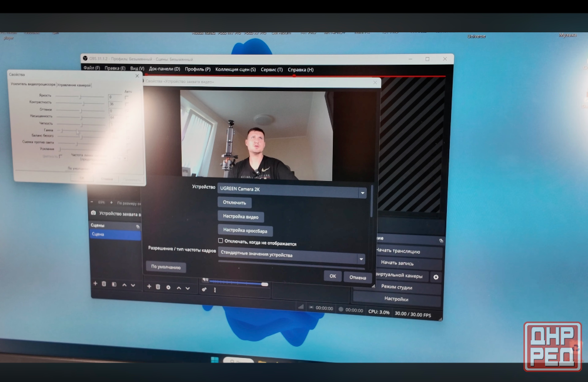Click Яркость value input field
588x382 pixels.
tap(115, 97)
